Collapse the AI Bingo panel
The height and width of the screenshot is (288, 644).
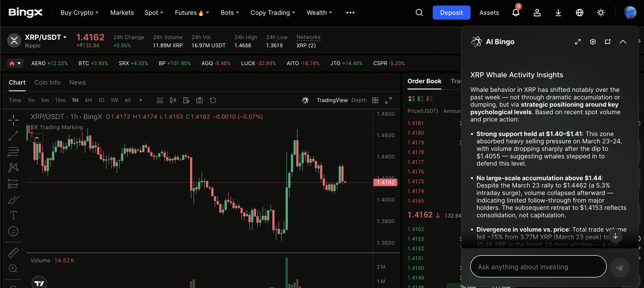[x=623, y=42]
